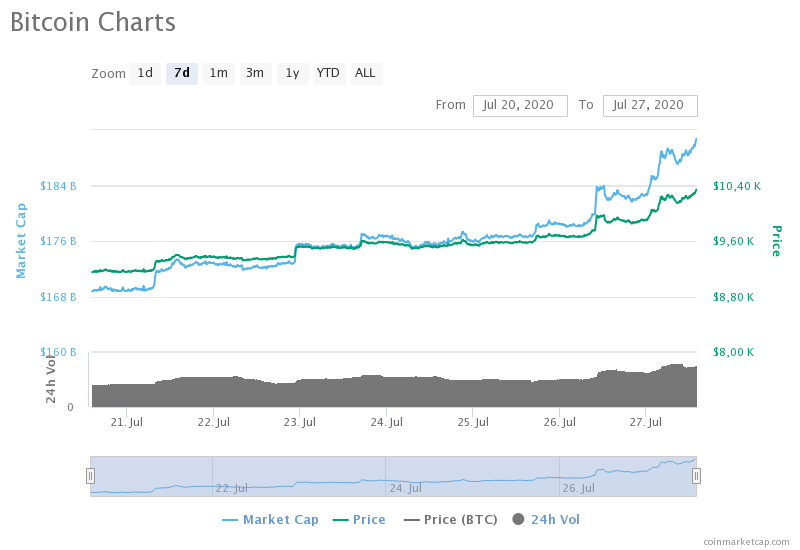Click the $168 B market cap axis label
Screen dimensions: 800x550
pyautogui.click(x=58, y=296)
